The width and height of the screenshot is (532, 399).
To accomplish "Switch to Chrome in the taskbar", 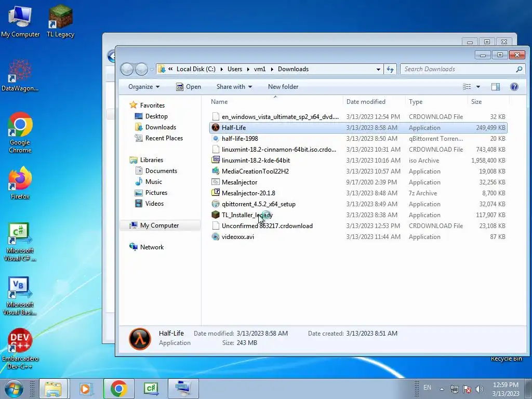I will [119, 389].
